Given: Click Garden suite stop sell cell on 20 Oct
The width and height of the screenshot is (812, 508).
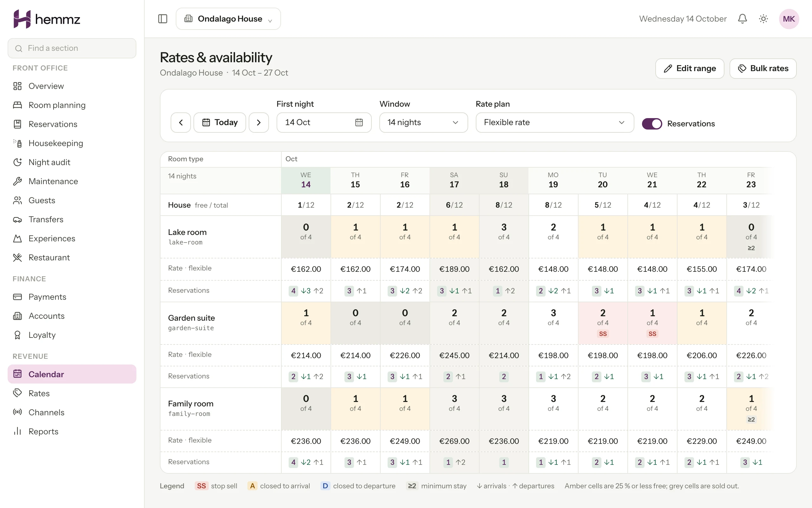Looking at the screenshot, I should tap(603, 323).
